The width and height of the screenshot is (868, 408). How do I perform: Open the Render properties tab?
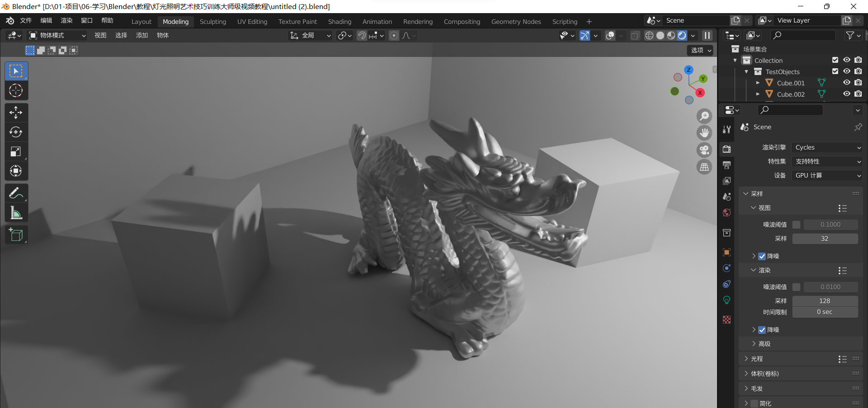tap(727, 149)
